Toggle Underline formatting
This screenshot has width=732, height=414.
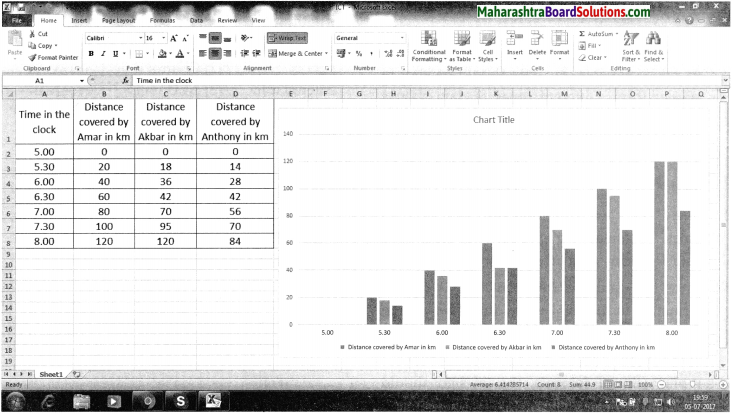(115, 54)
